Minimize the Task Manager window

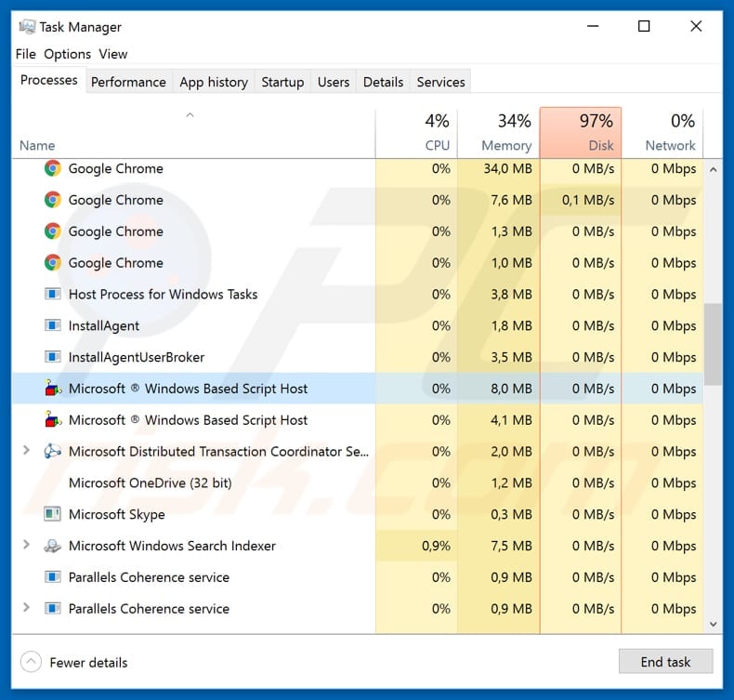(x=593, y=26)
